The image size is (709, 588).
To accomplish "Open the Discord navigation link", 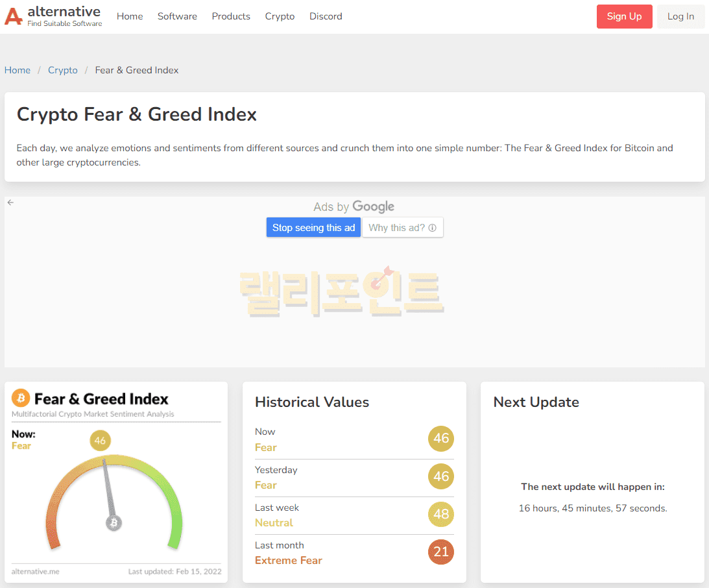I will (326, 16).
